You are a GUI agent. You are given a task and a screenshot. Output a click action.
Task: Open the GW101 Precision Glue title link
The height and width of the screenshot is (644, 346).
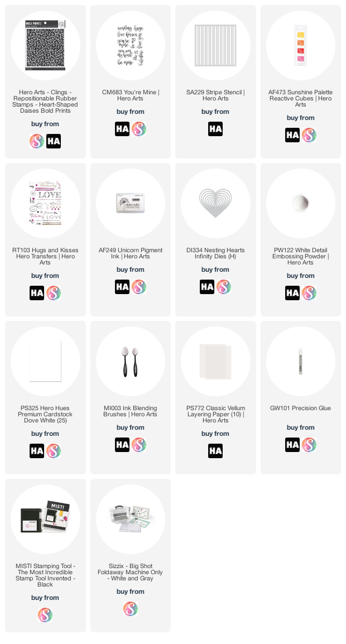[300, 408]
